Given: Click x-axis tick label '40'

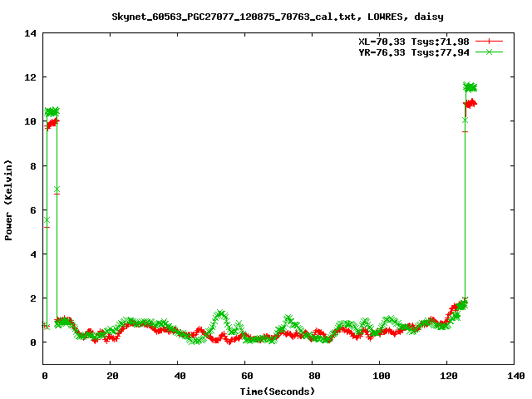Looking at the screenshot, I should 180,376.
